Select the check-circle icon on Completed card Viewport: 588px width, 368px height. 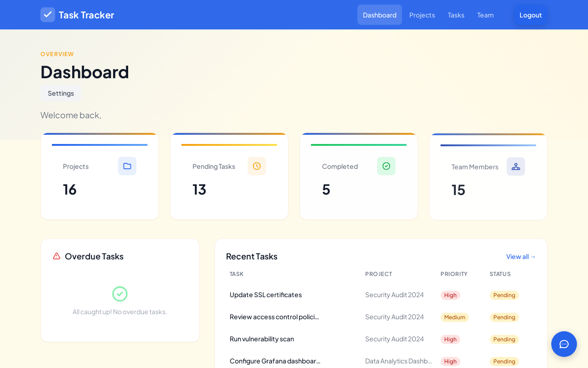coord(386,166)
